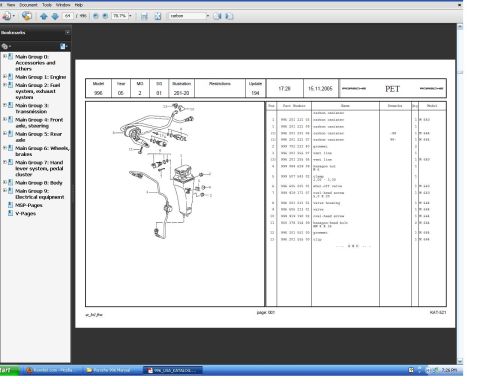Open the MSP-Pages bookmark
The height and width of the screenshot is (384, 480).
tap(29, 205)
